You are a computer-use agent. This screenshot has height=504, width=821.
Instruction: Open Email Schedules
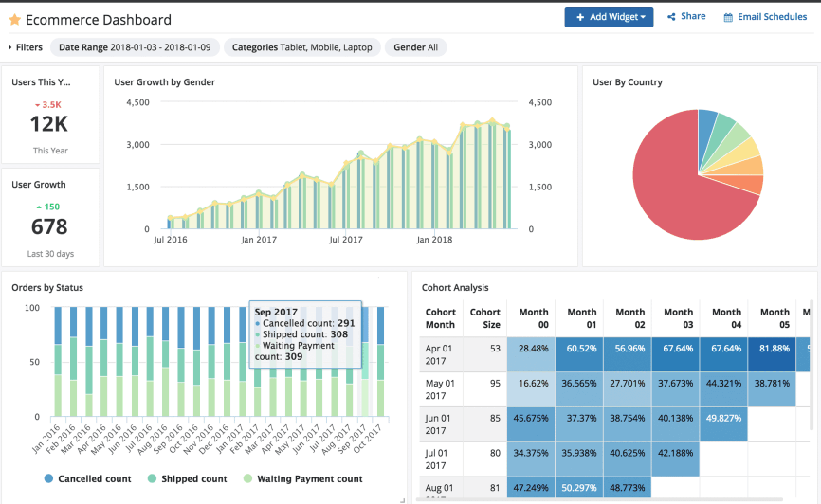(771, 17)
